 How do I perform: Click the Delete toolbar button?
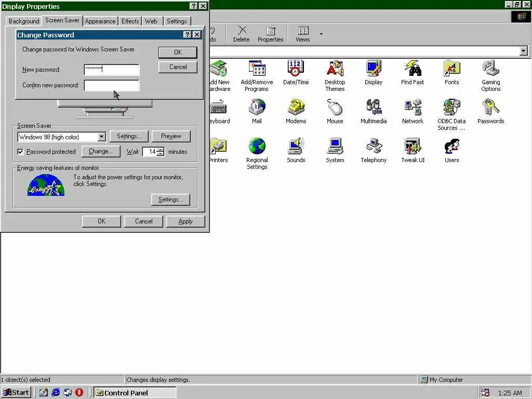pos(241,34)
